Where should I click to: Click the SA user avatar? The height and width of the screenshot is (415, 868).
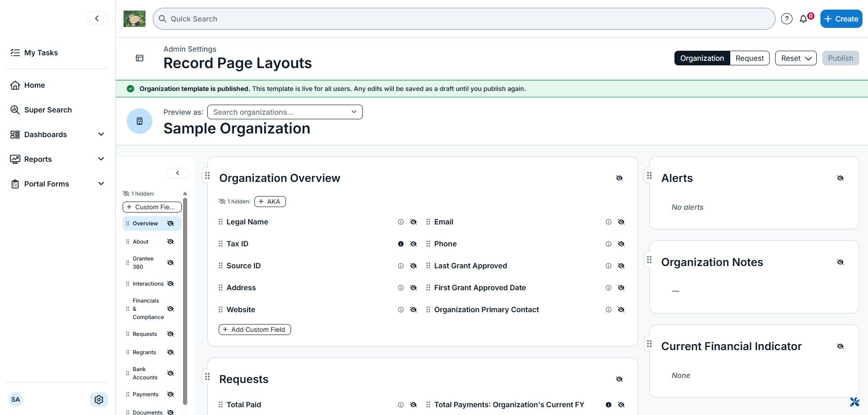point(16,399)
